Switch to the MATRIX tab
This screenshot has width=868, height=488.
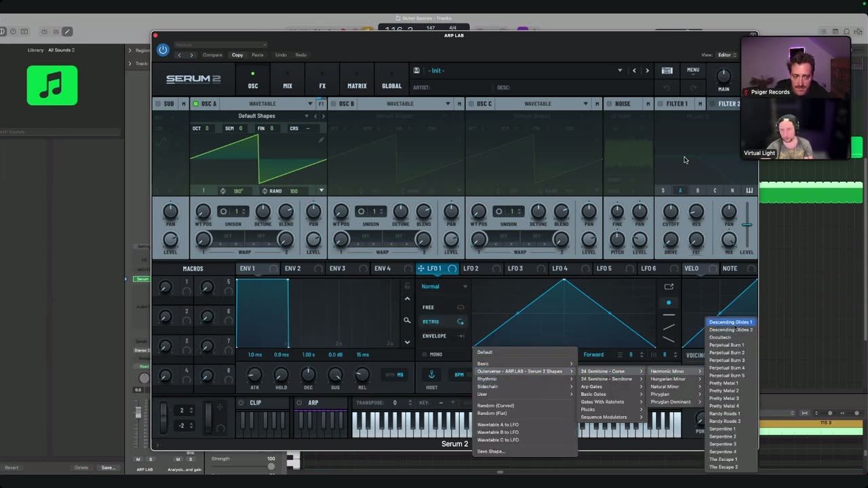click(x=357, y=80)
